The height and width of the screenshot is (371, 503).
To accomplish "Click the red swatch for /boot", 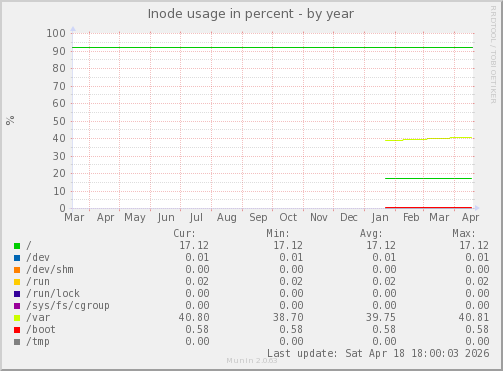I will pos(17,330).
